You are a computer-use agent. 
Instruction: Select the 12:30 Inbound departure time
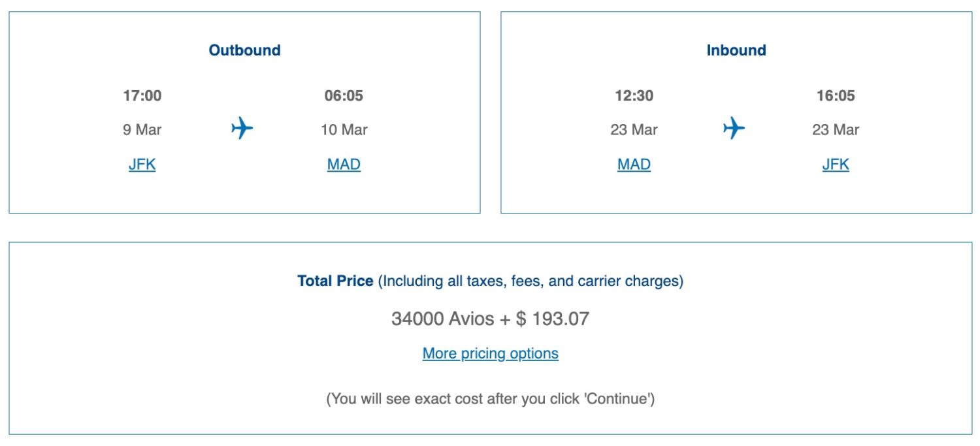(632, 95)
